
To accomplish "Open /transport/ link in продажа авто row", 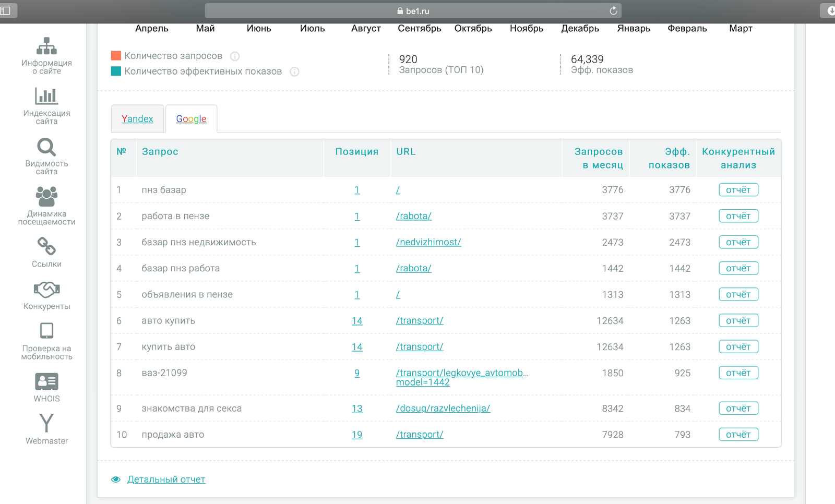I will tap(420, 435).
